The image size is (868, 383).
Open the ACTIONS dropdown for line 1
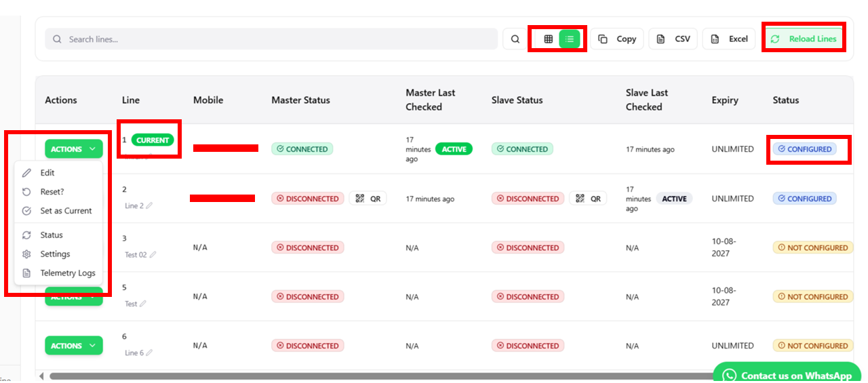coord(73,149)
